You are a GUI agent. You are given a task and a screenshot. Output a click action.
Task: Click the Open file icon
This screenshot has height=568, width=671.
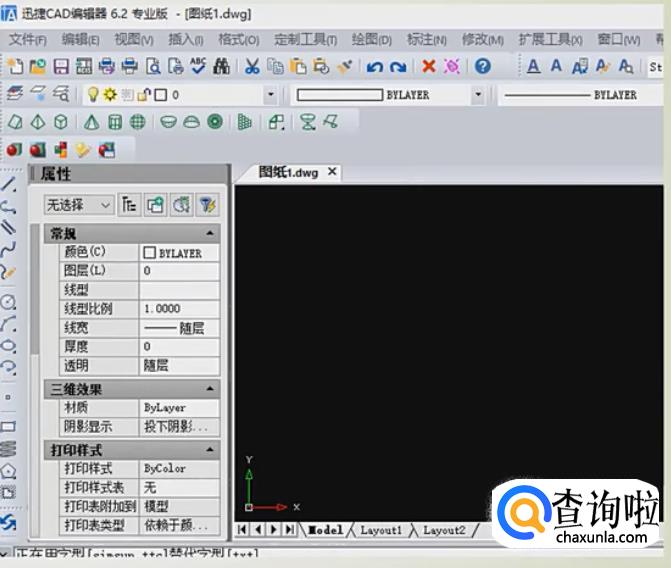click(x=38, y=66)
